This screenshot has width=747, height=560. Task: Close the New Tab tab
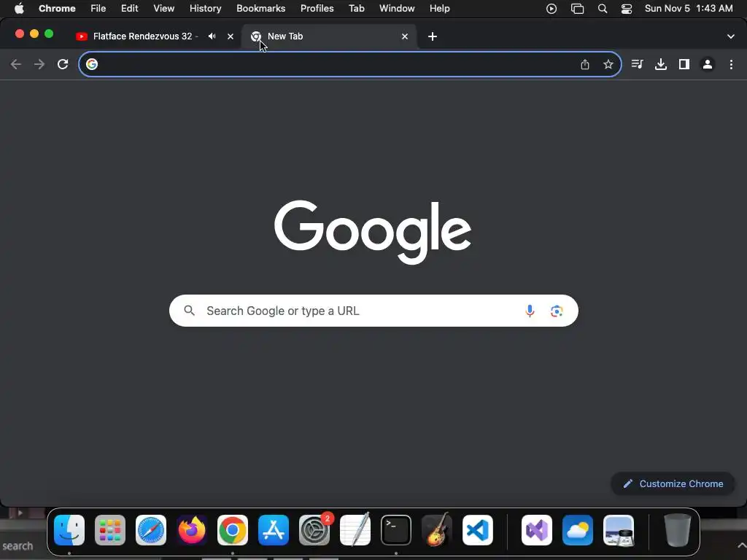pyautogui.click(x=405, y=36)
